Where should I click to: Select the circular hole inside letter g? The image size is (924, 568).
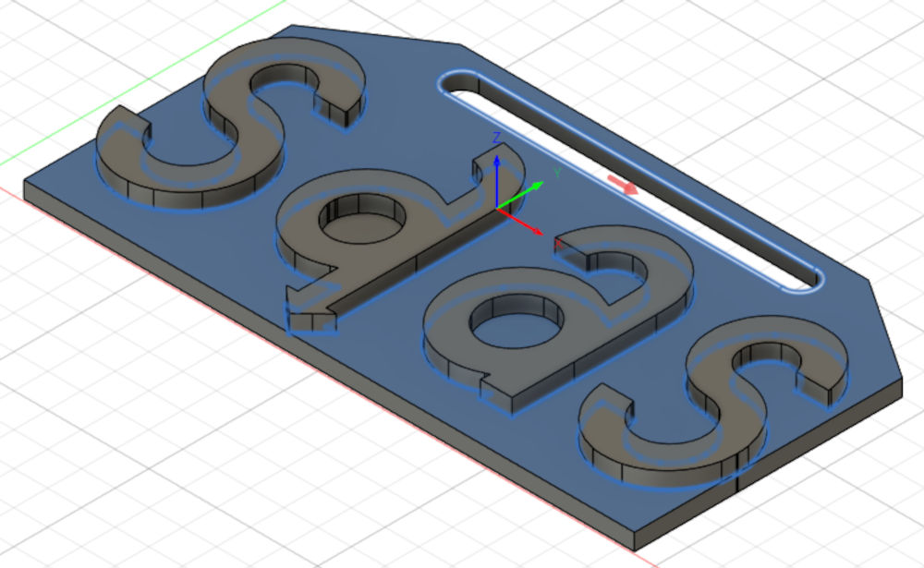tap(362, 217)
